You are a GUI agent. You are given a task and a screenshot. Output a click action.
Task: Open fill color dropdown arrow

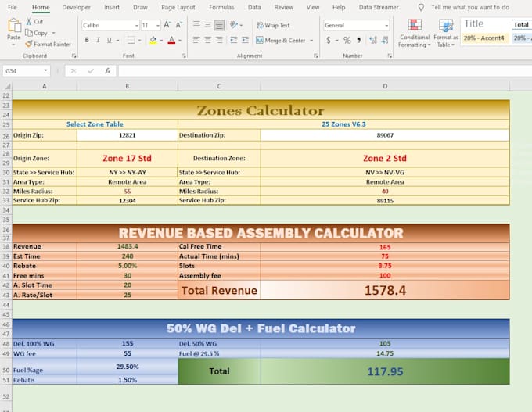tap(161, 41)
